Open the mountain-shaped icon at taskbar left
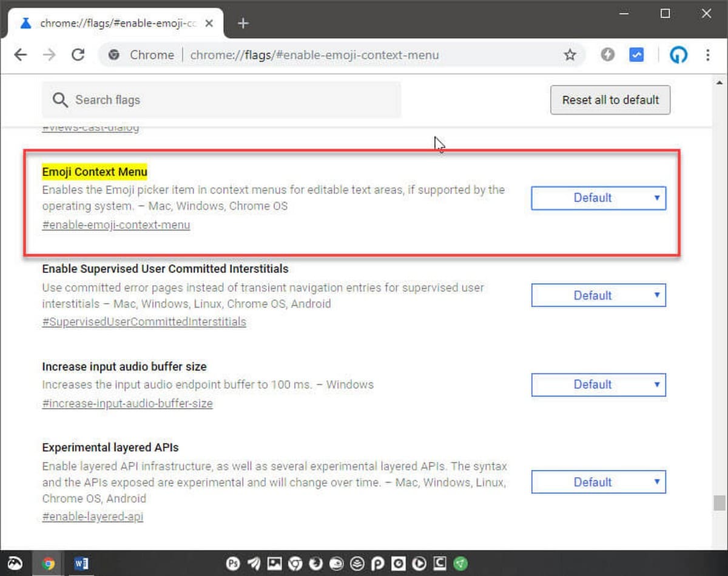728x576 pixels. 15,564
